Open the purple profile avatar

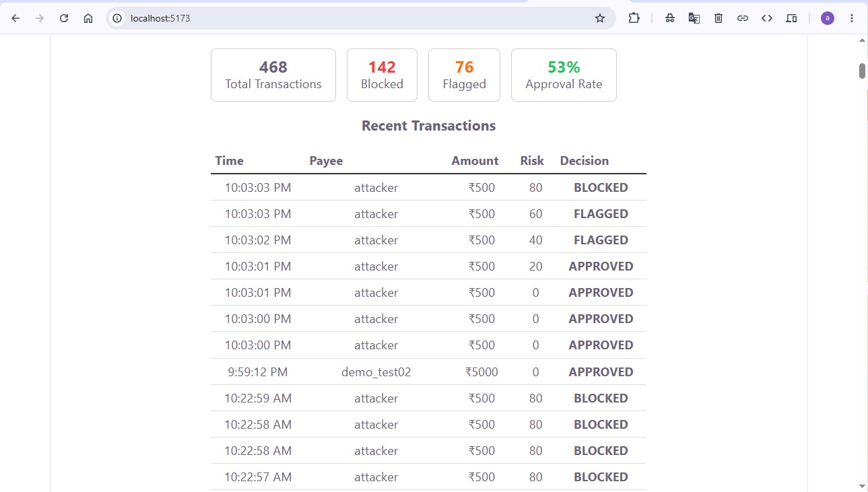(x=827, y=18)
